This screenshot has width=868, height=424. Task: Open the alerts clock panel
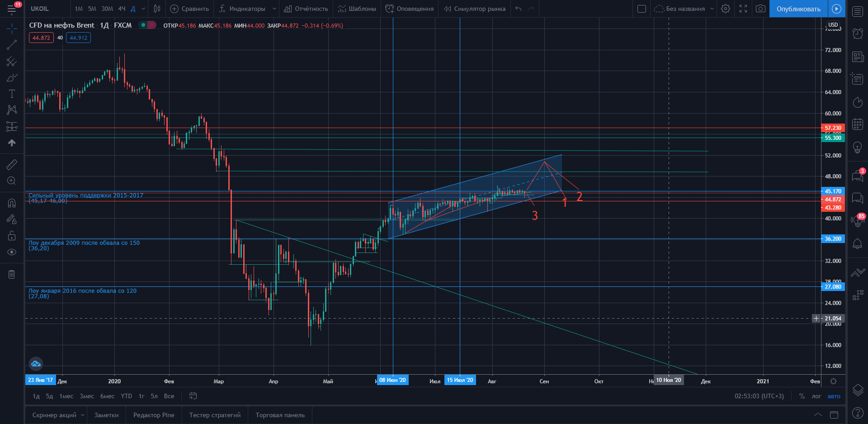point(858,33)
